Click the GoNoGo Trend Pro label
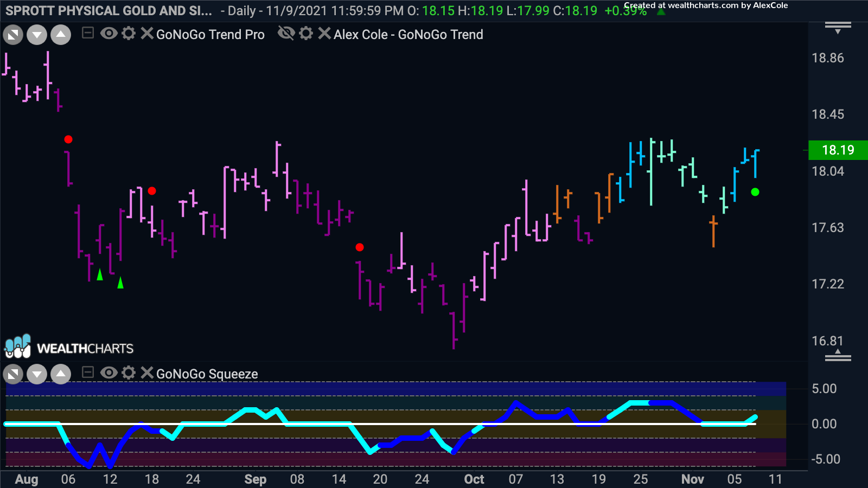The width and height of the screenshot is (868, 488). pos(210,35)
